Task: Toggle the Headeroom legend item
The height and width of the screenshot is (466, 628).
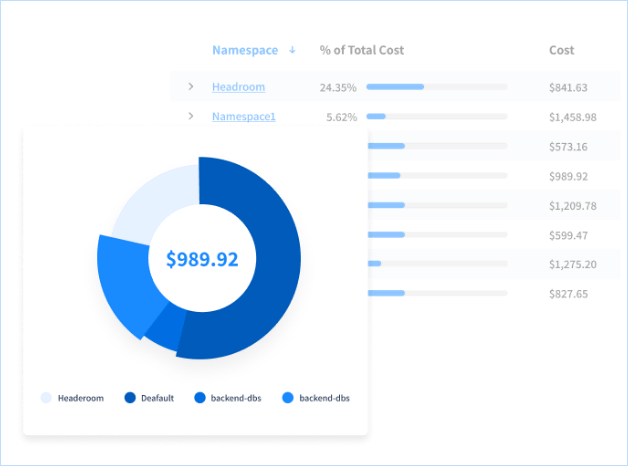Action: [x=80, y=398]
